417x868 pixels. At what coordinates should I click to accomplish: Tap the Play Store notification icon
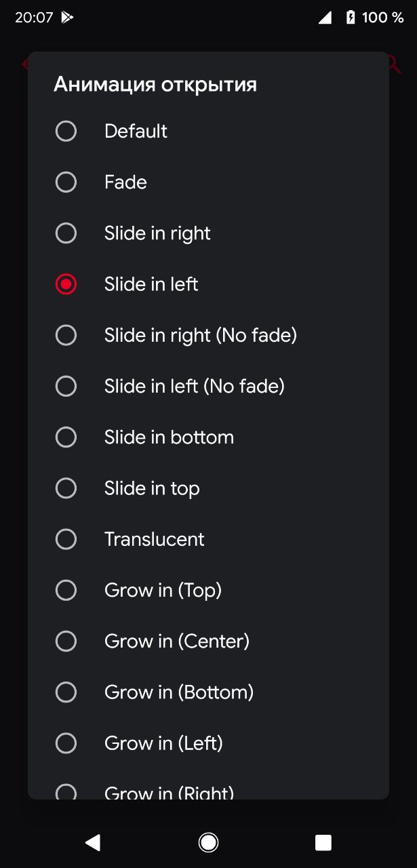(67, 18)
